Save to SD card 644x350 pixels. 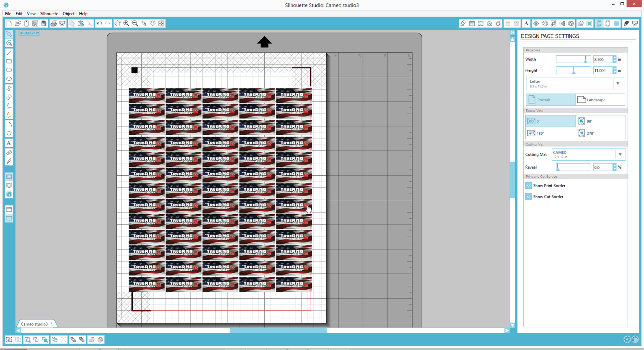pyautogui.click(x=44, y=23)
